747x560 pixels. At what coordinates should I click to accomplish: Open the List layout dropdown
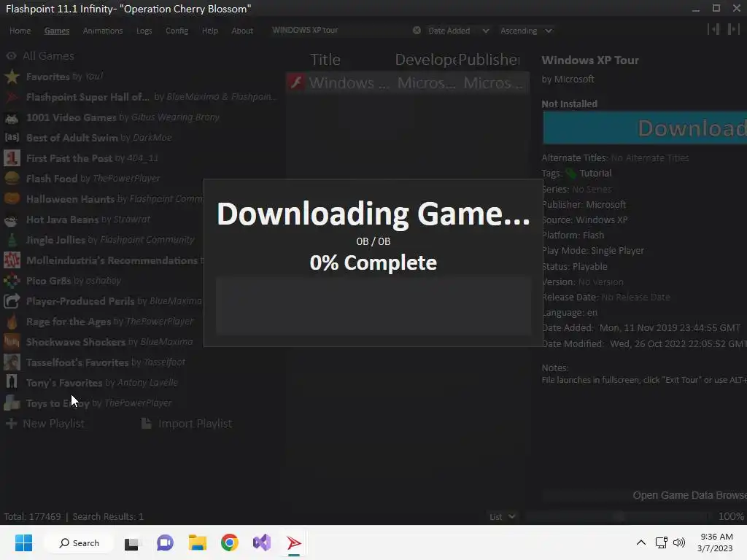coord(502,517)
